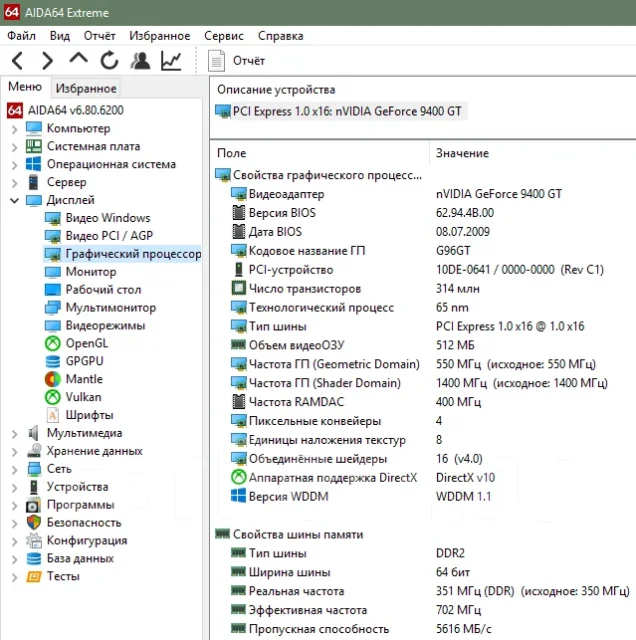The image size is (636, 640).
Task: Click the value G96GT
Action: pyautogui.click(x=453, y=251)
